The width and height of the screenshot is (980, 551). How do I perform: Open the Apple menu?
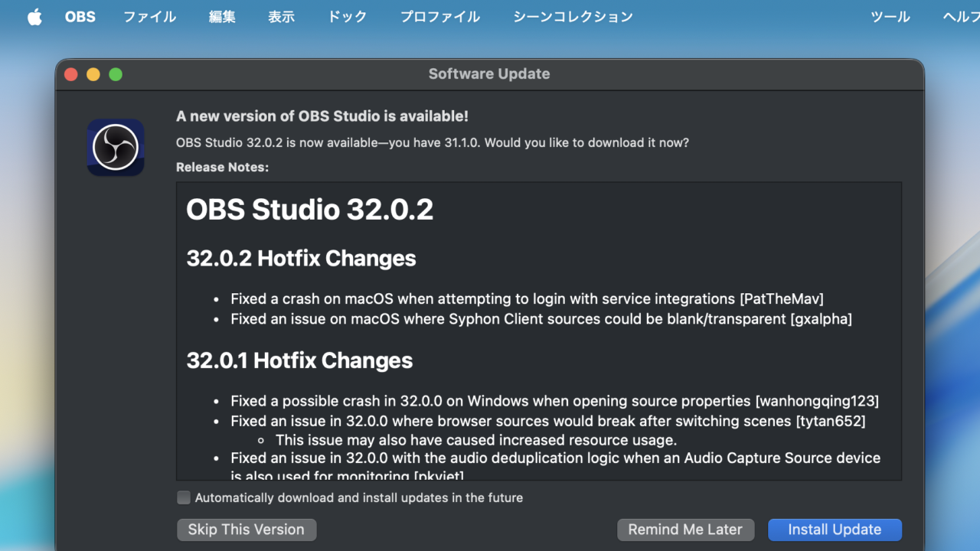pyautogui.click(x=34, y=17)
